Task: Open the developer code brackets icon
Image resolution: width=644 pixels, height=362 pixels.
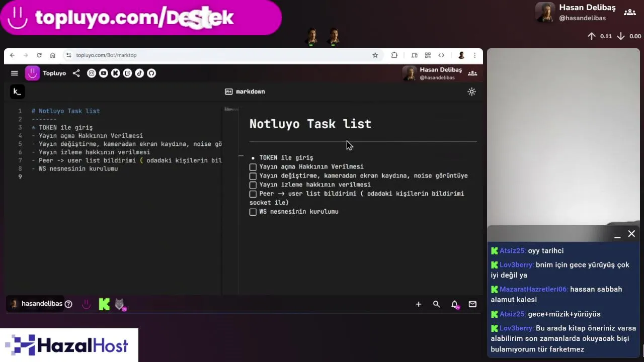Action: point(441,55)
